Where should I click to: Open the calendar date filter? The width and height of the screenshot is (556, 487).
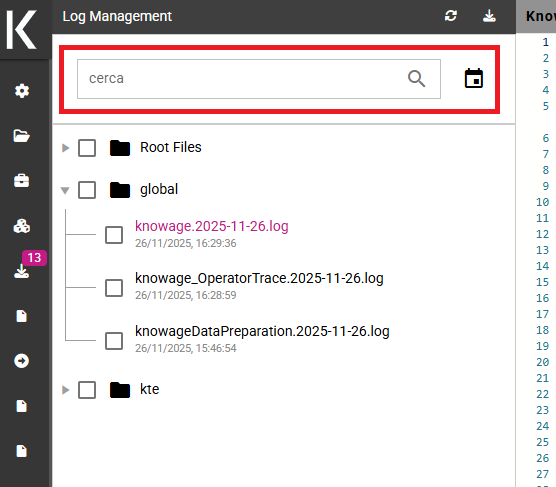[474, 78]
